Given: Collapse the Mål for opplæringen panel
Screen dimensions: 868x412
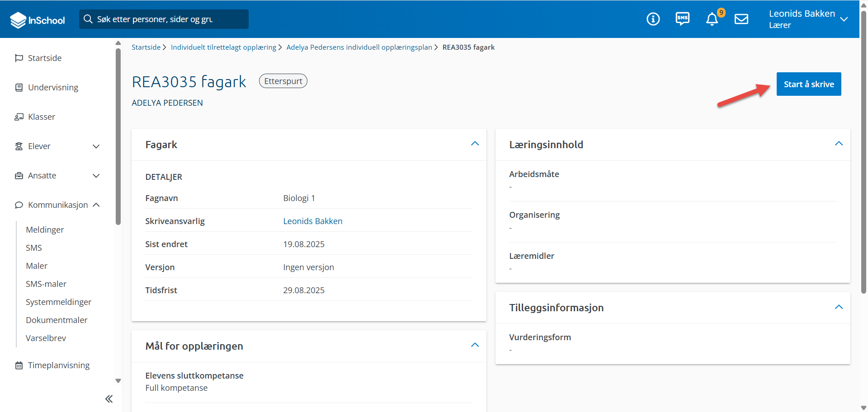Looking at the screenshot, I should [475, 345].
